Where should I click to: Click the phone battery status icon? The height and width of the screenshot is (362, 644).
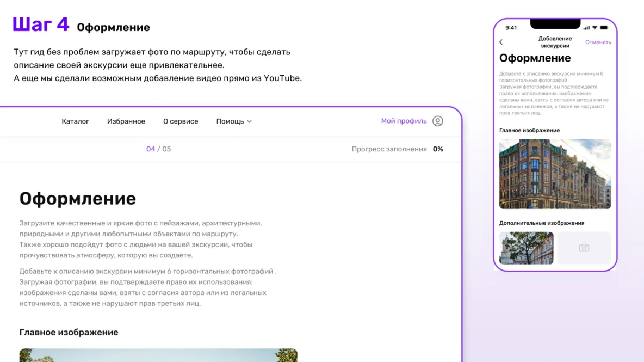[x=604, y=28]
